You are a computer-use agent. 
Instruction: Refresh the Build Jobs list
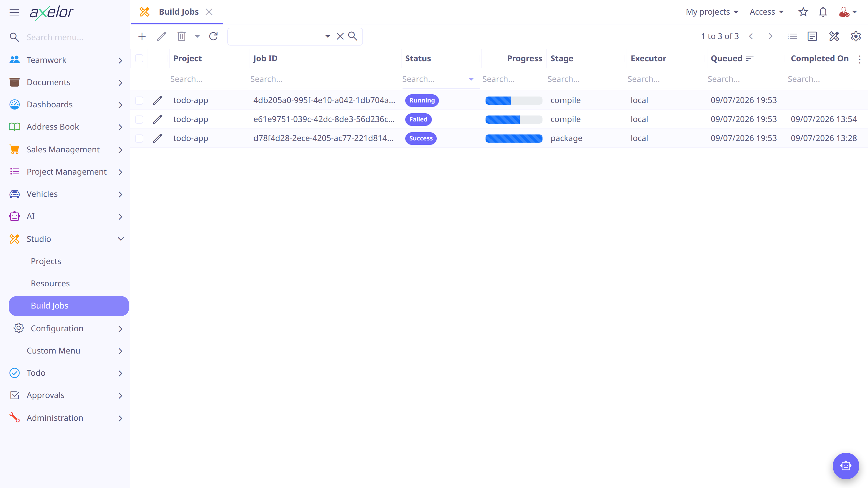[213, 36]
